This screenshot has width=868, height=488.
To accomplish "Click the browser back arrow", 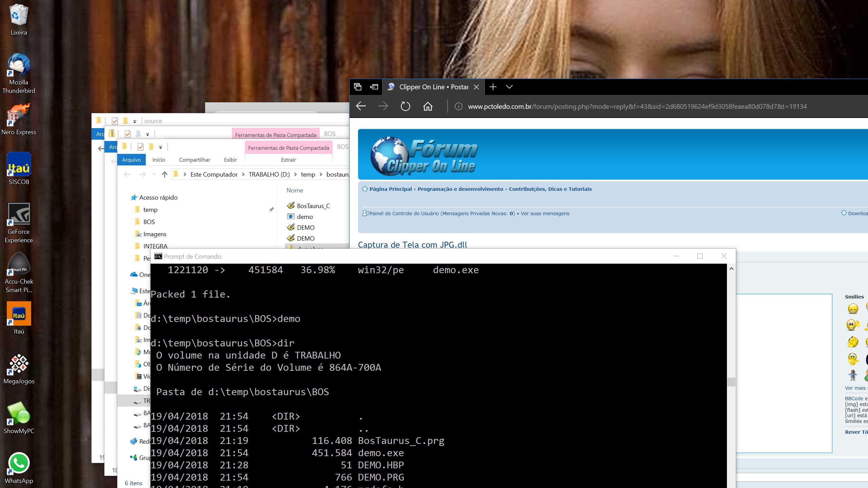I will click(361, 106).
